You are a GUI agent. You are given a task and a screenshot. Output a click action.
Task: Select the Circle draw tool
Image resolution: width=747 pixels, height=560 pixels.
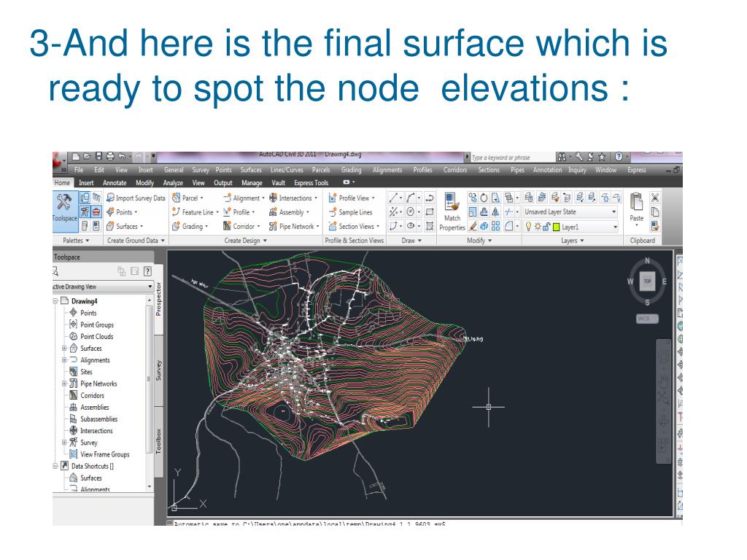coord(410,212)
